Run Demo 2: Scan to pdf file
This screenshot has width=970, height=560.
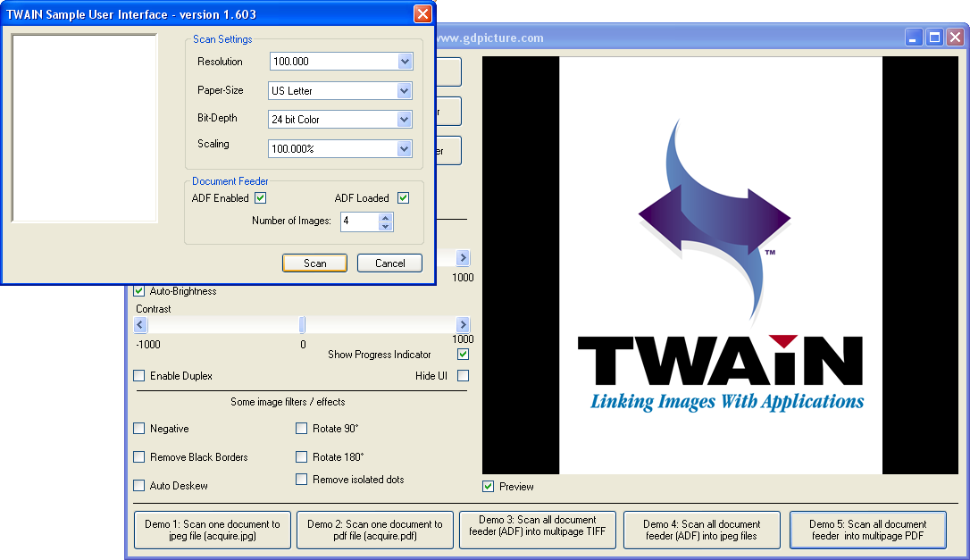point(375,530)
